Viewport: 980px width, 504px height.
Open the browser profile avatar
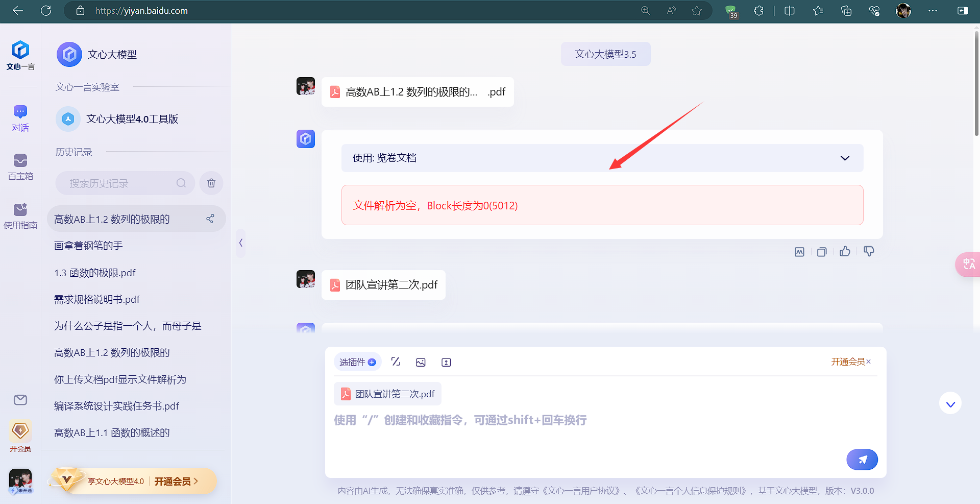(903, 11)
